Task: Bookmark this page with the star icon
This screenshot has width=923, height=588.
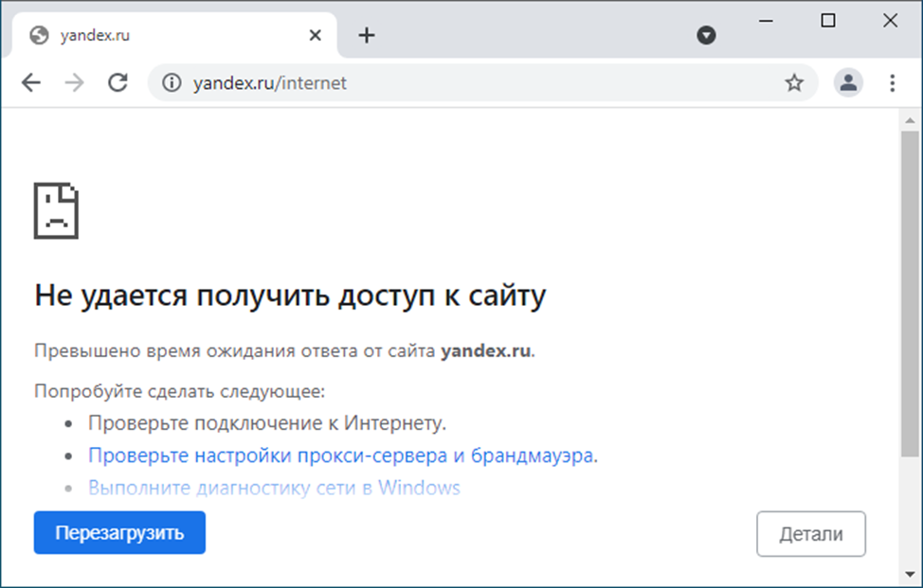Action: click(x=794, y=83)
